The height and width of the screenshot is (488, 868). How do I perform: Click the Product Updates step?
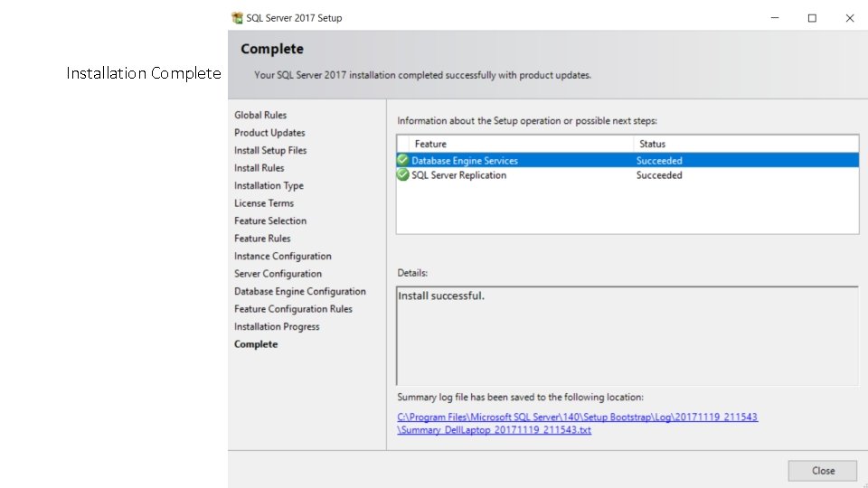269,133
